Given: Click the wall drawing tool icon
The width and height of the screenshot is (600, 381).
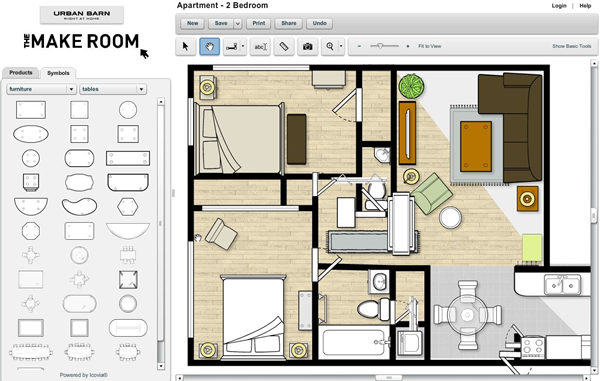Looking at the screenshot, I should 232,47.
